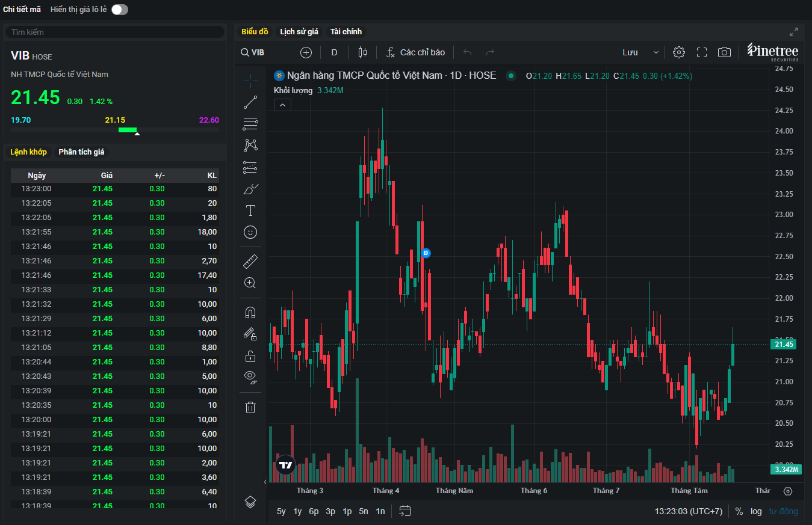
Task: Set chart range to 5n
Action: point(364,511)
